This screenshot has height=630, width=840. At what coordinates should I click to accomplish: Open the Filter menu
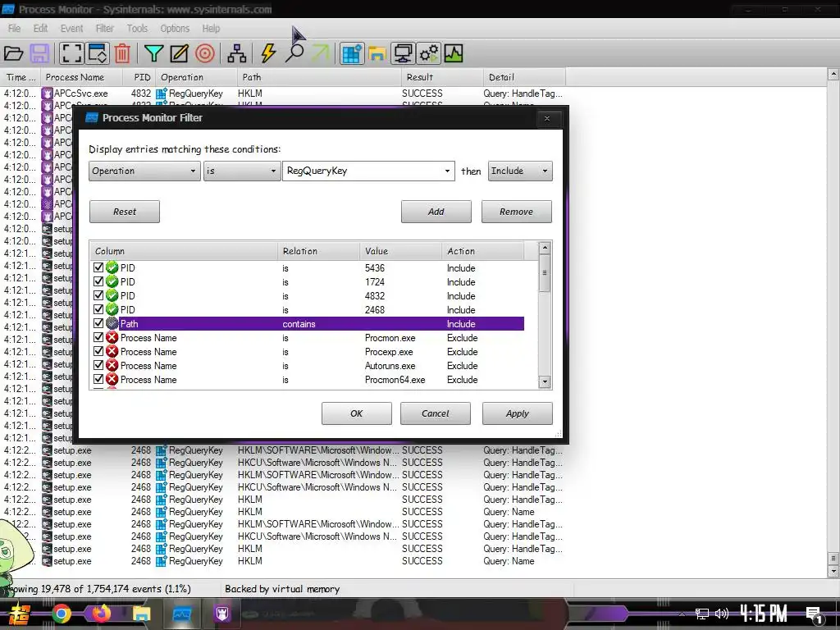(104, 29)
